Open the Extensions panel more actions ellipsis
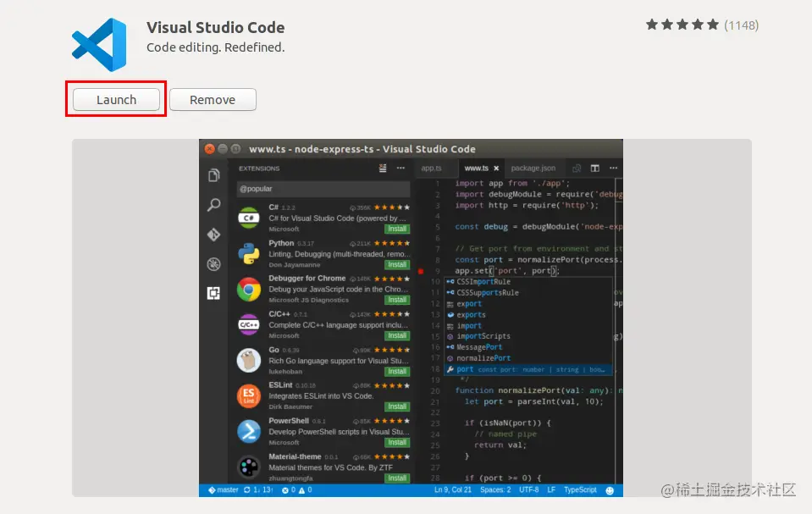Image resolution: width=812 pixels, height=514 pixels. 400,168
